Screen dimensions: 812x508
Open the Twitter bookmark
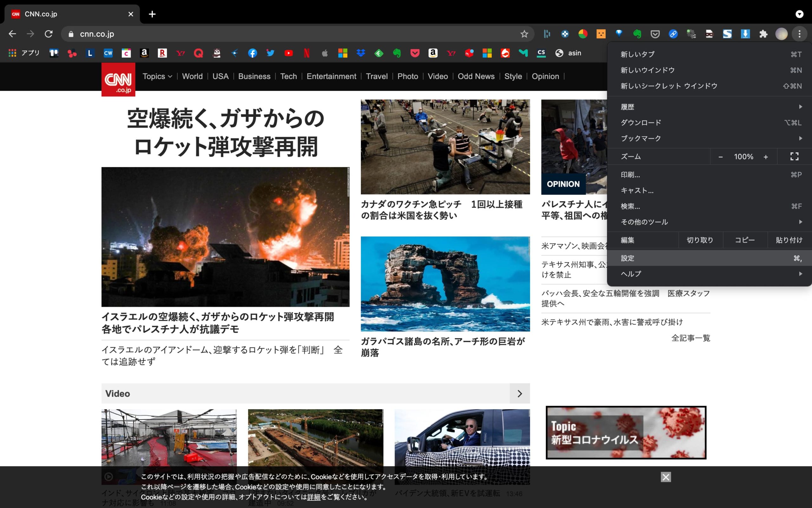click(x=271, y=53)
